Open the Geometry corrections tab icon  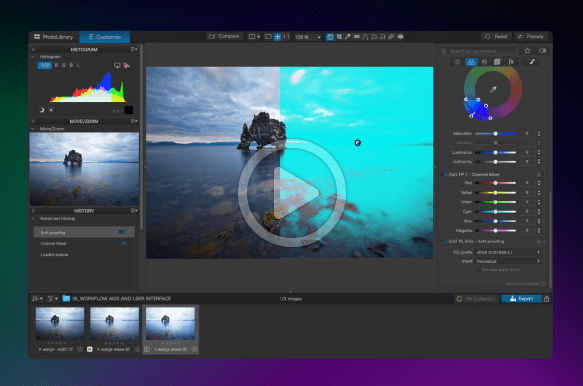click(497, 62)
